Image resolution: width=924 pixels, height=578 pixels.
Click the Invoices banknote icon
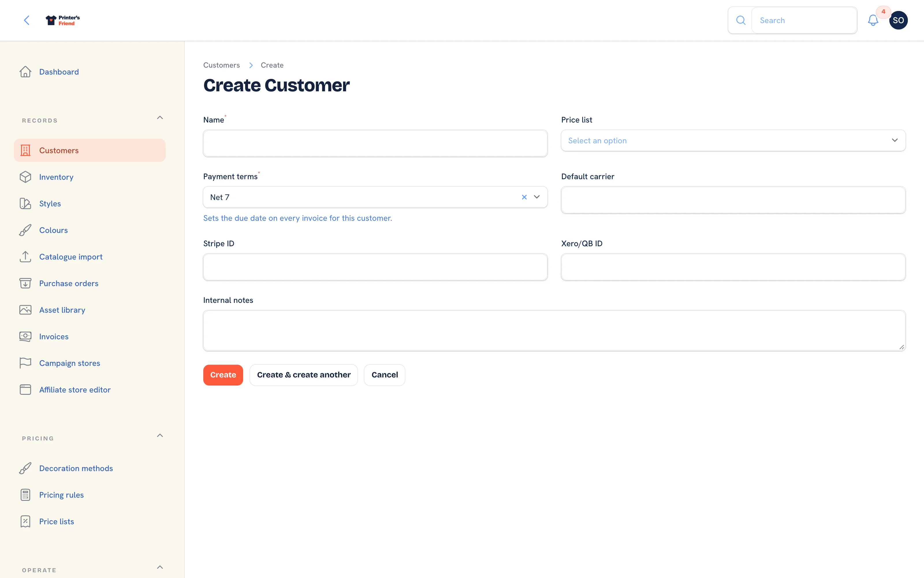click(x=25, y=336)
